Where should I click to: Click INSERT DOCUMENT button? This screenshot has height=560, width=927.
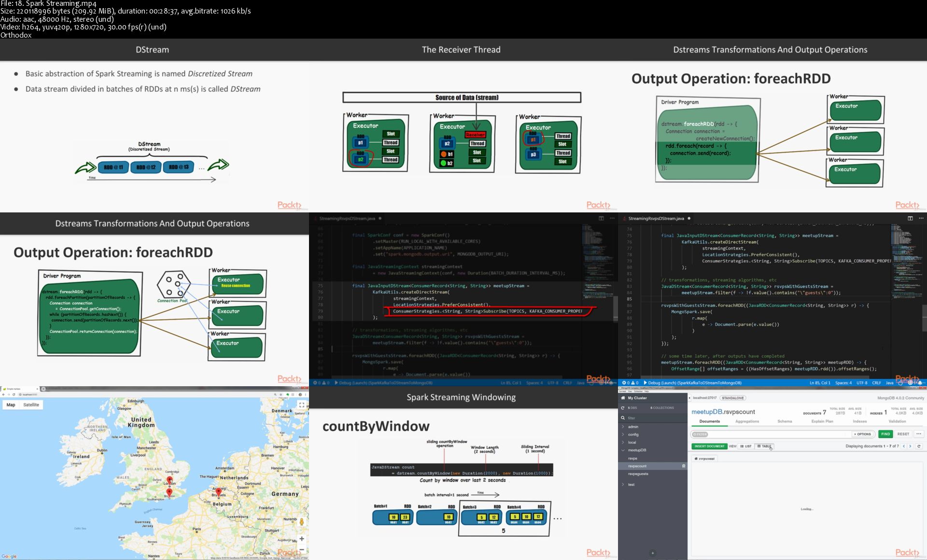click(709, 446)
